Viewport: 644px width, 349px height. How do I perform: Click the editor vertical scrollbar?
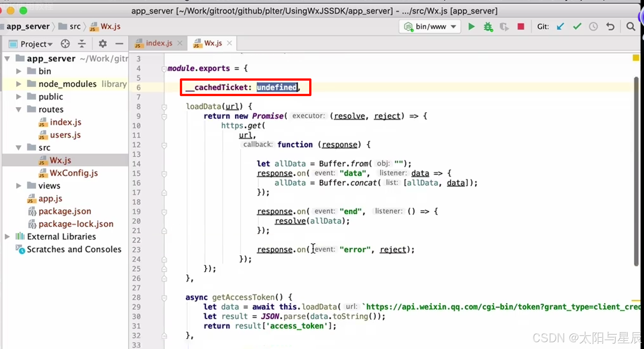coord(636,171)
